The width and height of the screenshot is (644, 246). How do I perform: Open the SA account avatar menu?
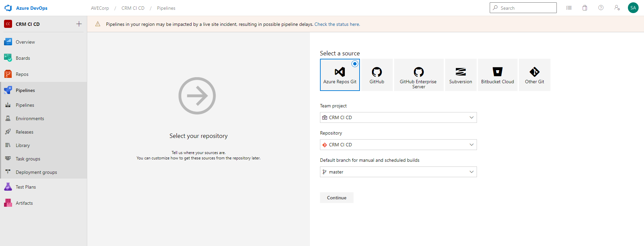pos(633,8)
